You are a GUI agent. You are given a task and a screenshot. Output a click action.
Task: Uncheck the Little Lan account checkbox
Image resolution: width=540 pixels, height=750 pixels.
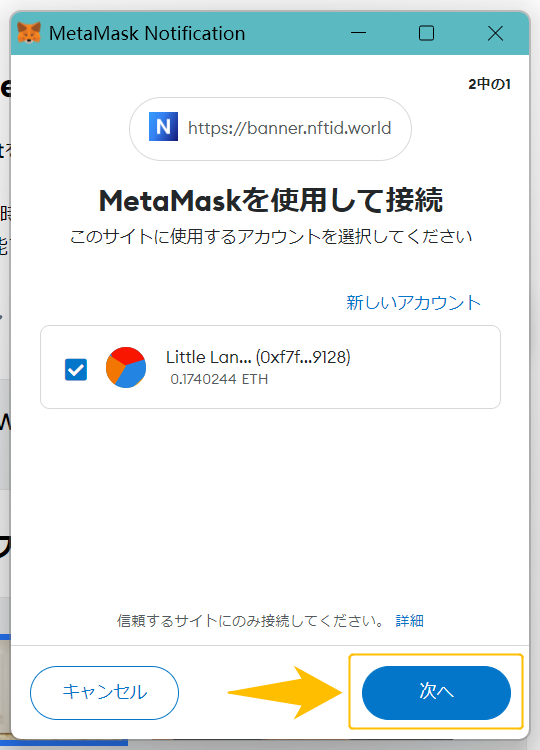click(x=76, y=369)
